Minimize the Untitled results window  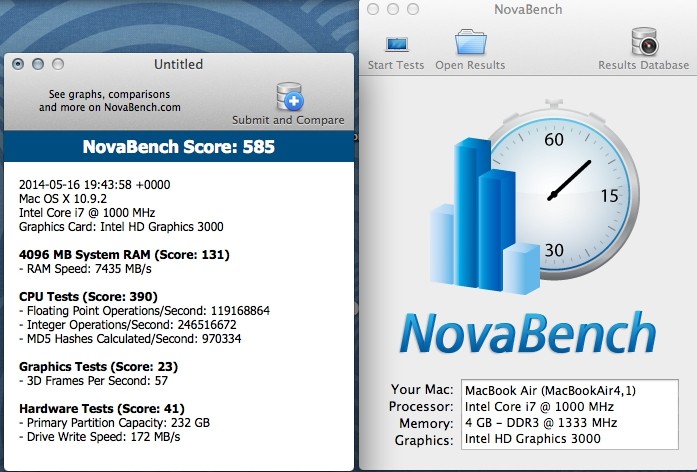[38, 64]
